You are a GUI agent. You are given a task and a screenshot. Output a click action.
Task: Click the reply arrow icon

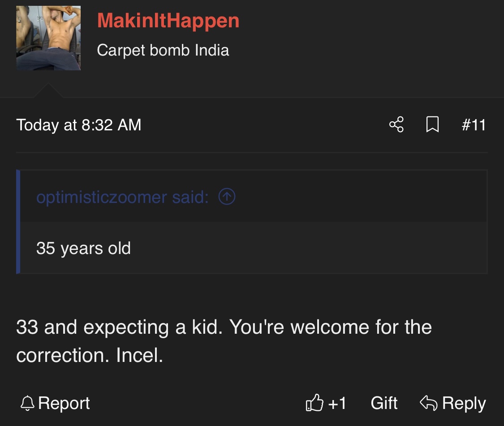[x=428, y=403]
